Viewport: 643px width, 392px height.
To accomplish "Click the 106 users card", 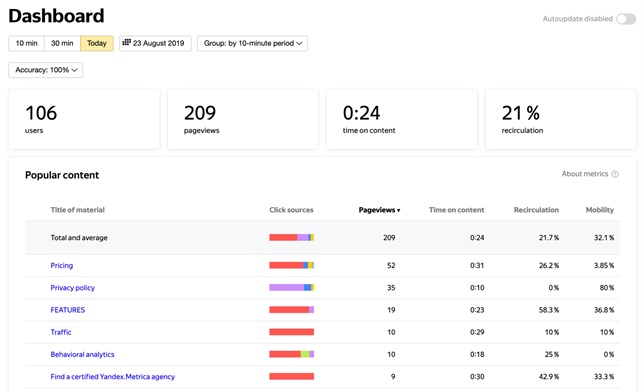I will point(84,119).
